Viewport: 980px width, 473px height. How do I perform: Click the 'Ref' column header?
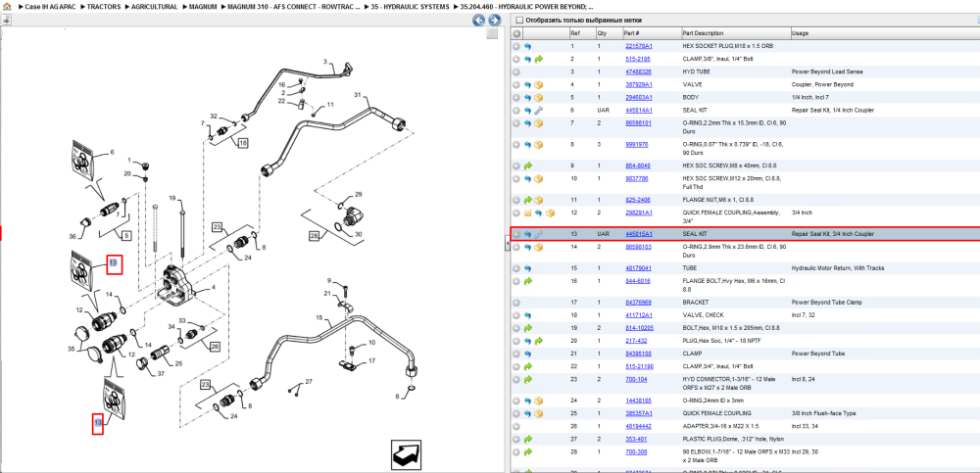575,33
